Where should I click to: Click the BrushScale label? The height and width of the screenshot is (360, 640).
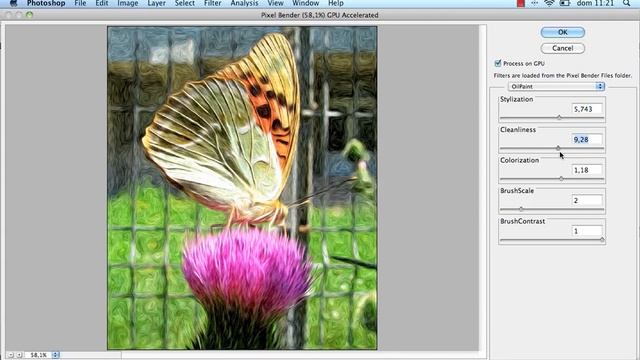tap(517, 191)
